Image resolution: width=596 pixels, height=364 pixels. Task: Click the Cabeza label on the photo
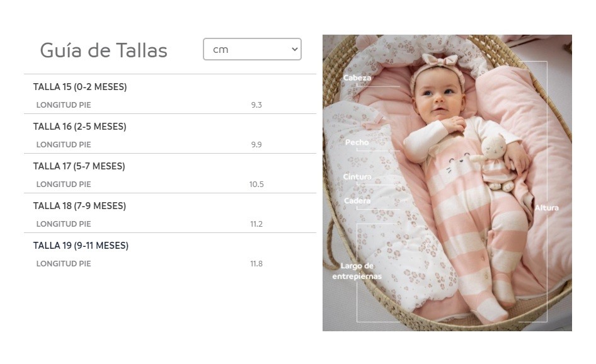[357, 78]
